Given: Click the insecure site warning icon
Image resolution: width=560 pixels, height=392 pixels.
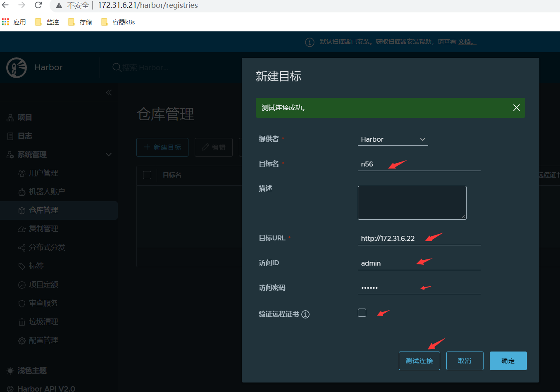Looking at the screenshot, I should coord(59,5).
